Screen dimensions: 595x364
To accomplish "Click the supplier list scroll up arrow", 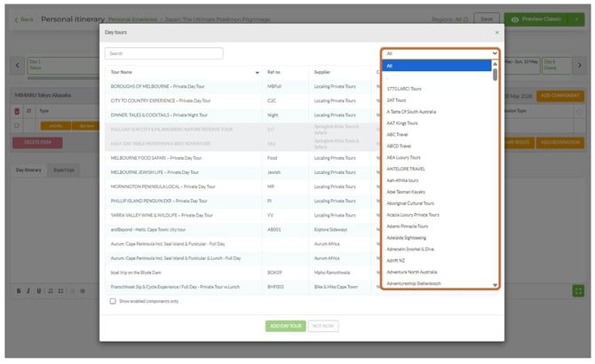I will tap(495, 64).
